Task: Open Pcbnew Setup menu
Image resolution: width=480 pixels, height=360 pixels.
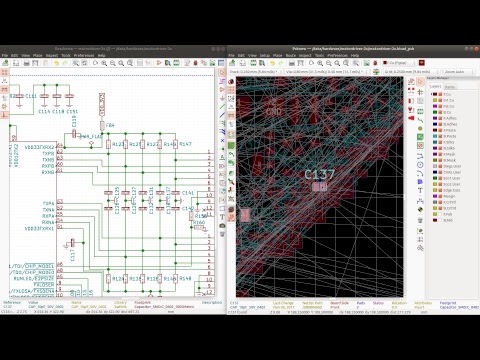Action: click(x=265, y=55)
